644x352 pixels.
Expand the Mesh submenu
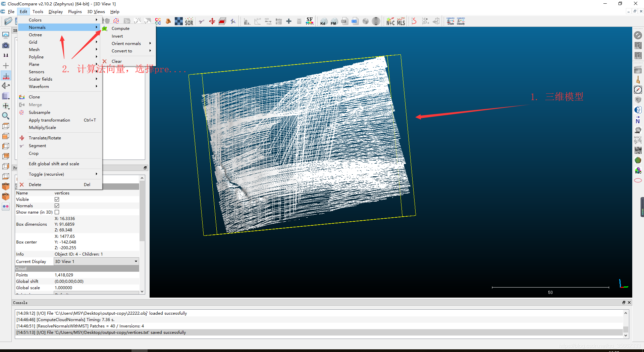click(60, 50)
